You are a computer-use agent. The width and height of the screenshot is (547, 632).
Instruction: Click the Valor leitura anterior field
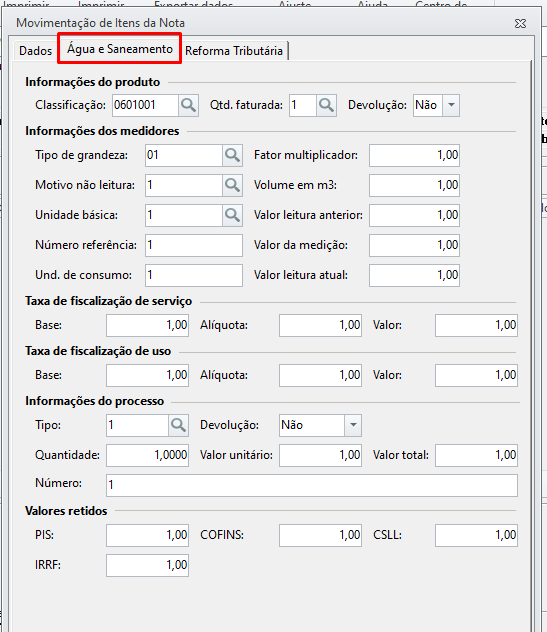pyautogui.click(x=414, y=215)
